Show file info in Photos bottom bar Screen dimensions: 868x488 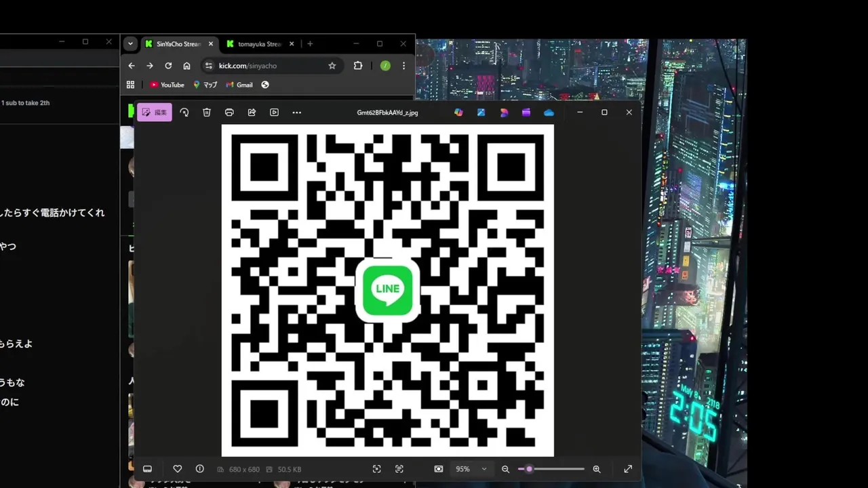coord(199,469)
